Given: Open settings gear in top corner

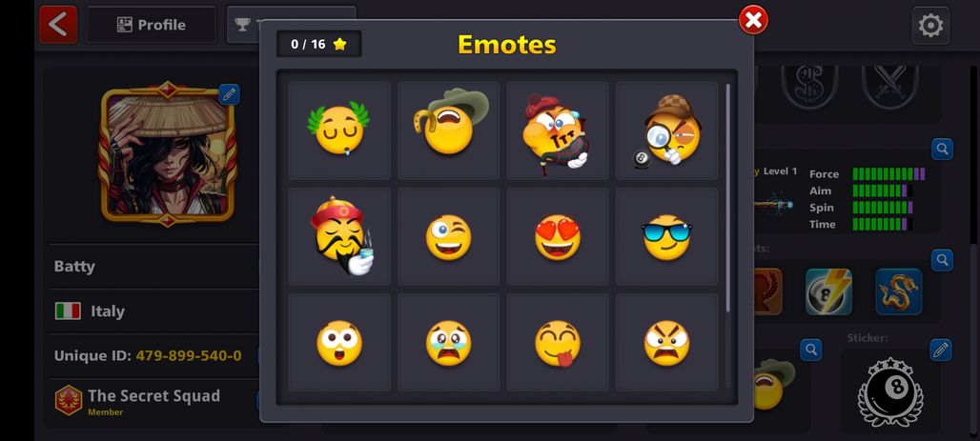Looking at the screenshot, I should (930, 25).
